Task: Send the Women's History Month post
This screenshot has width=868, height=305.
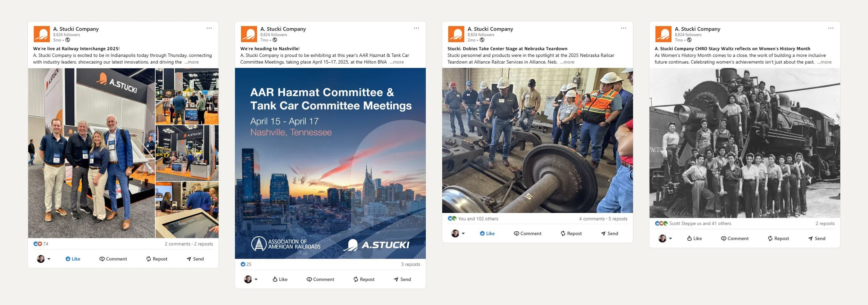Action: pos(817,238)
